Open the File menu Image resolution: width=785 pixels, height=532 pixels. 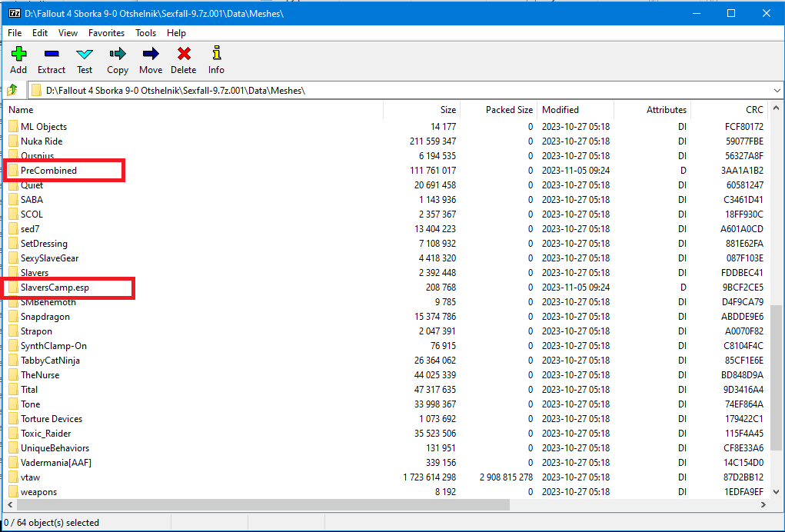[15, 33]
